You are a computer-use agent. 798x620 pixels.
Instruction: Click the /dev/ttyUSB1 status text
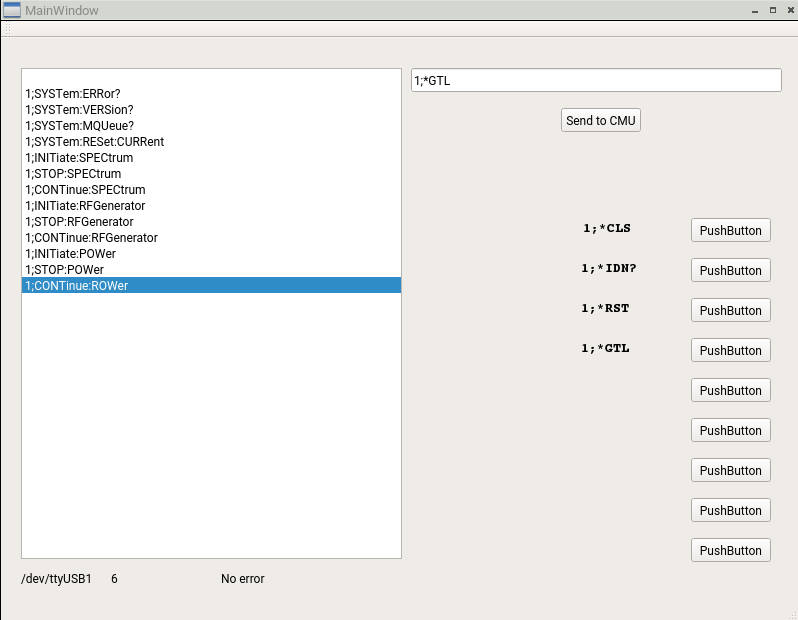[56, 579]
